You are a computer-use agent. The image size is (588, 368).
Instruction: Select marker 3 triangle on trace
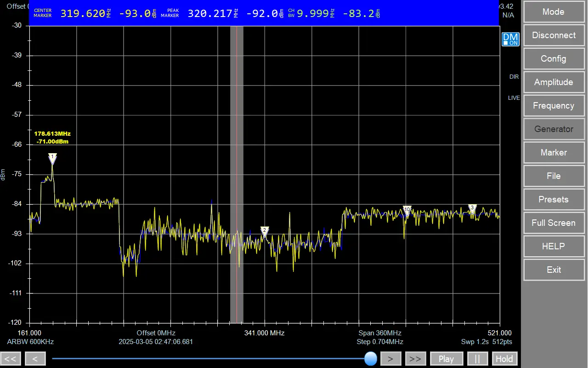472,208
